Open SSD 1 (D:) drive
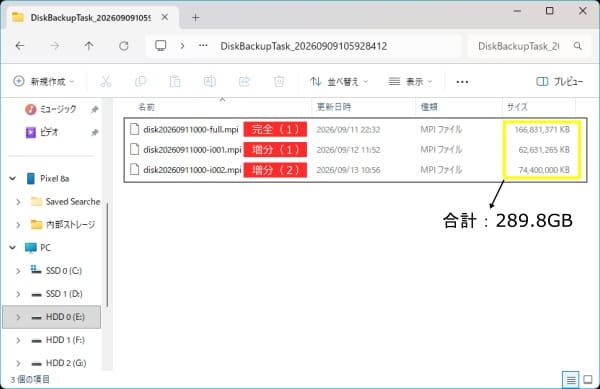This screenshot has width=600, height=389. (x=64, y=294)
